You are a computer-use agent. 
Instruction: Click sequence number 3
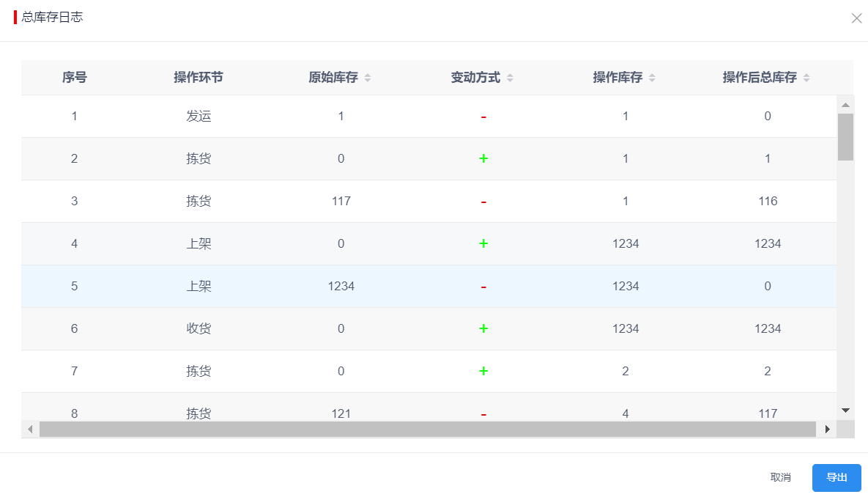click(74, 201)
